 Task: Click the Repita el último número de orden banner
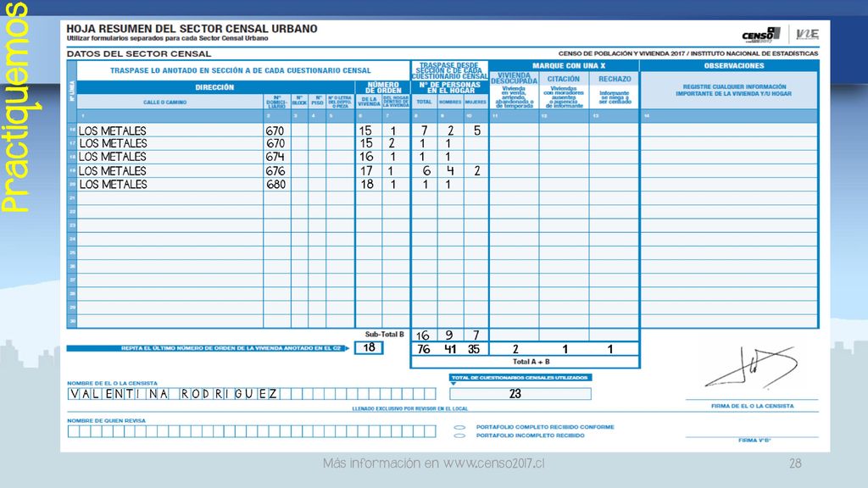point(208,348)
